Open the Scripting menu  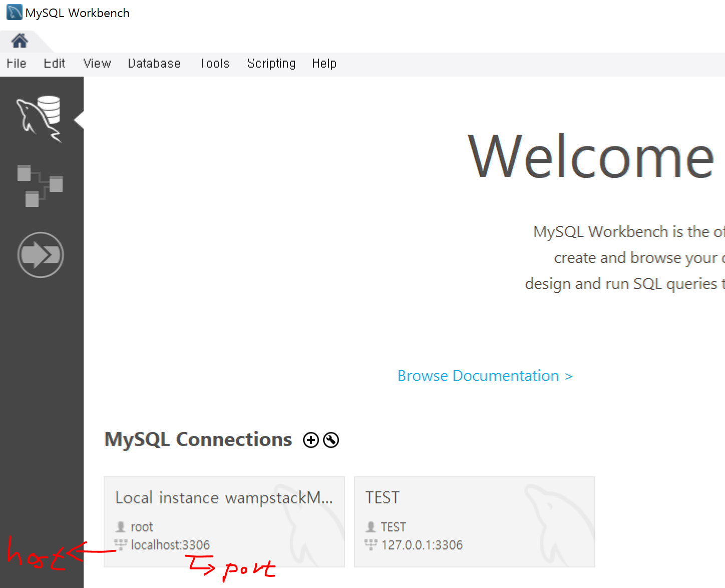pos(271,64)
